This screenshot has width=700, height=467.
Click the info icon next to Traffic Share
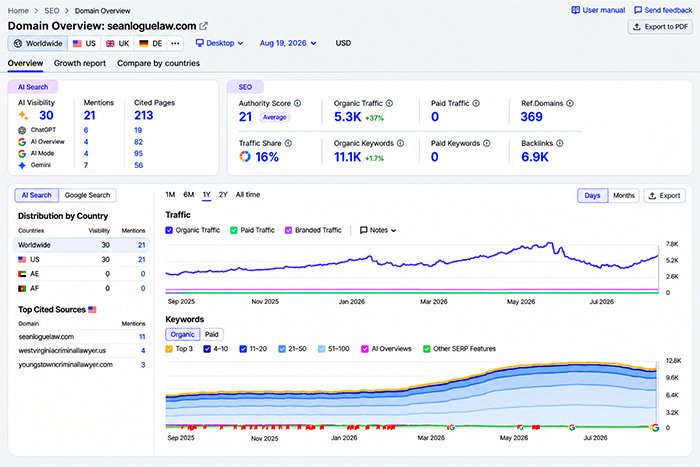[288, 143]
